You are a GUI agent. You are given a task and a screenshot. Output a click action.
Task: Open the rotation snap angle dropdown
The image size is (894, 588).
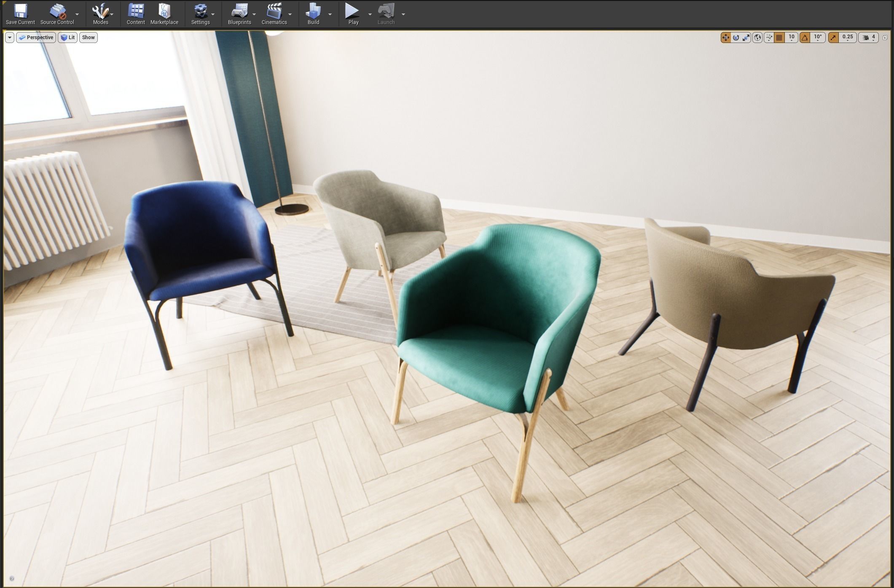818,38
